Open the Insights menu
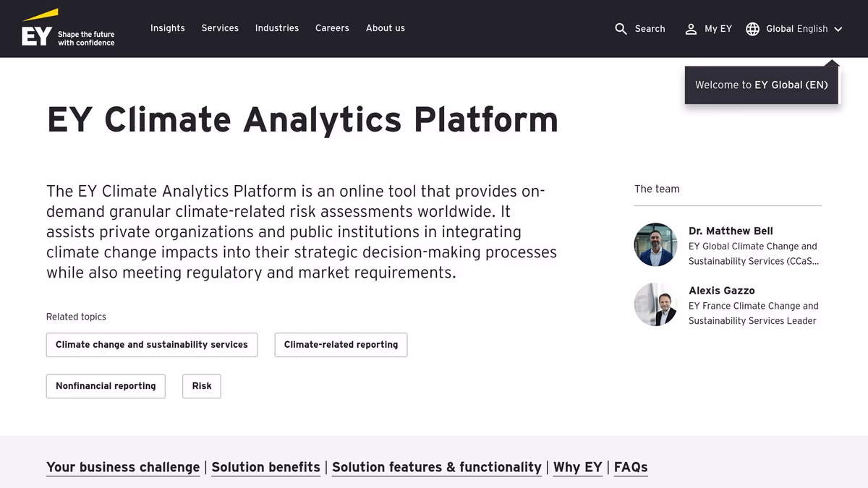 coord(168,28)
